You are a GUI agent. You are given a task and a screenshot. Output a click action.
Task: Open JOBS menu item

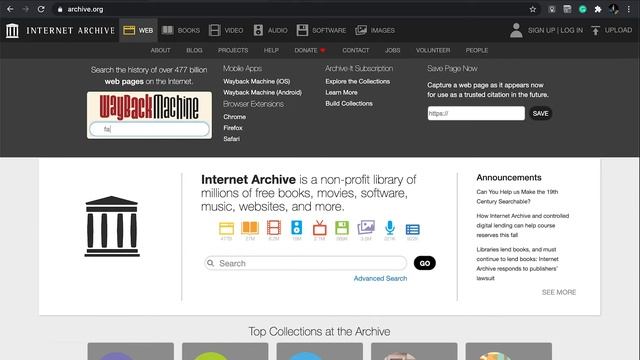click(393, 50)
